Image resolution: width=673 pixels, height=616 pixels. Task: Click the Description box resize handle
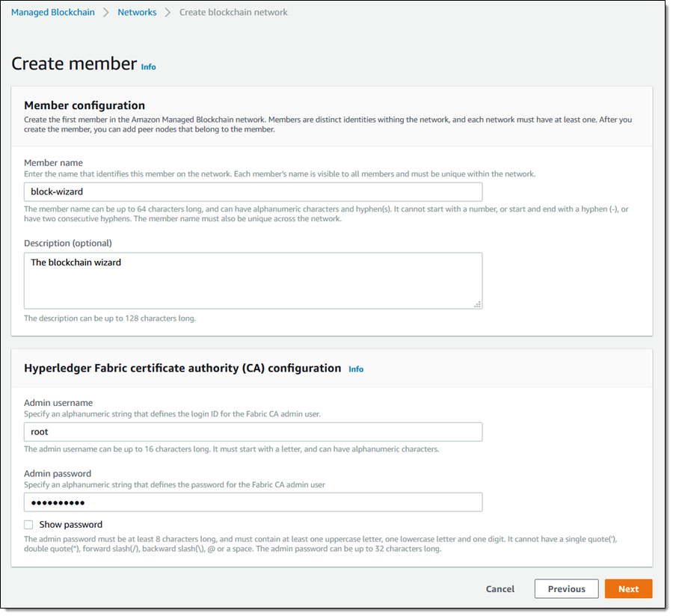(x=478, y=304)
